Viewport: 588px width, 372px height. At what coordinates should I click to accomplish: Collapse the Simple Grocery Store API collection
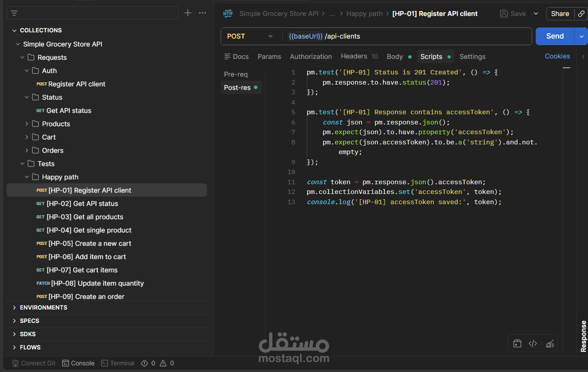pyautogui.click(x=18, y=44)
